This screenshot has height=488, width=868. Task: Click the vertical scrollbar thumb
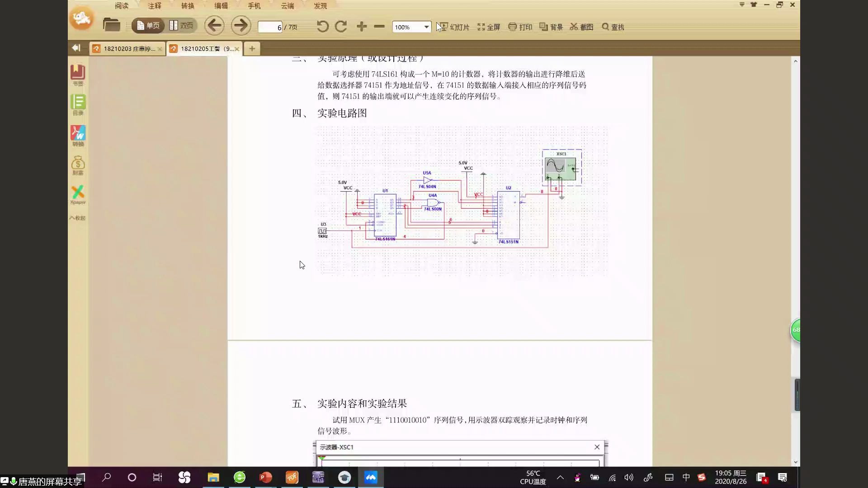797,395
